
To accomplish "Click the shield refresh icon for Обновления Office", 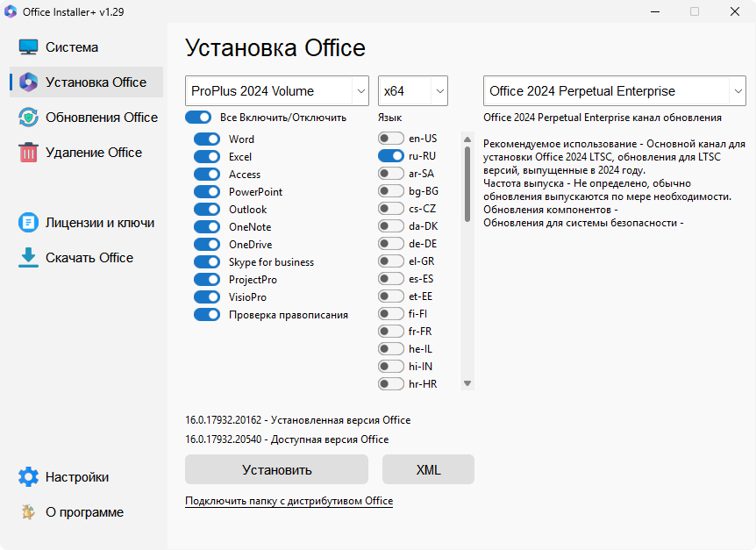I will tap(29, 118).
